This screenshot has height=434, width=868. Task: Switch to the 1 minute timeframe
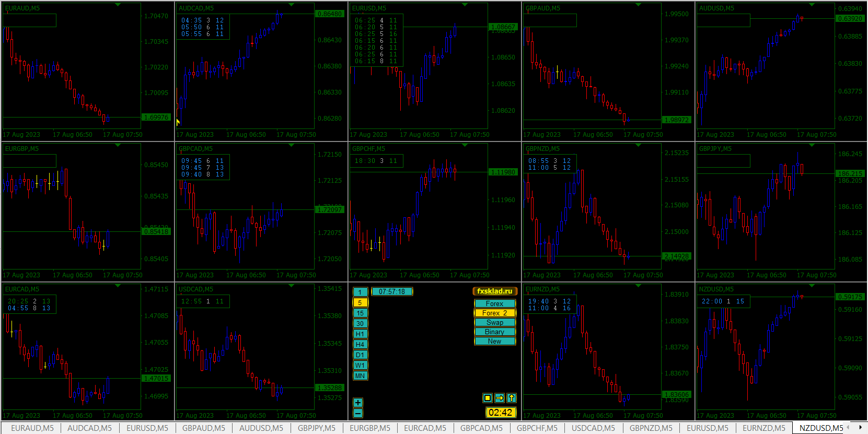coord(360,292)
